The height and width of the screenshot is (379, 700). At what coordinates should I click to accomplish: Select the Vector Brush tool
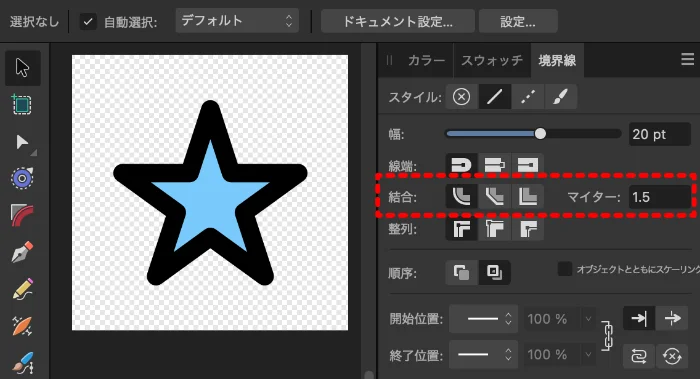tap(22, 325)
